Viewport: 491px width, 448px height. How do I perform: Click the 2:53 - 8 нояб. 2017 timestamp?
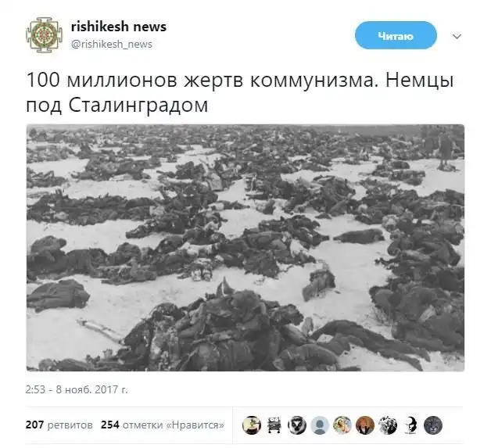point(77,389)
